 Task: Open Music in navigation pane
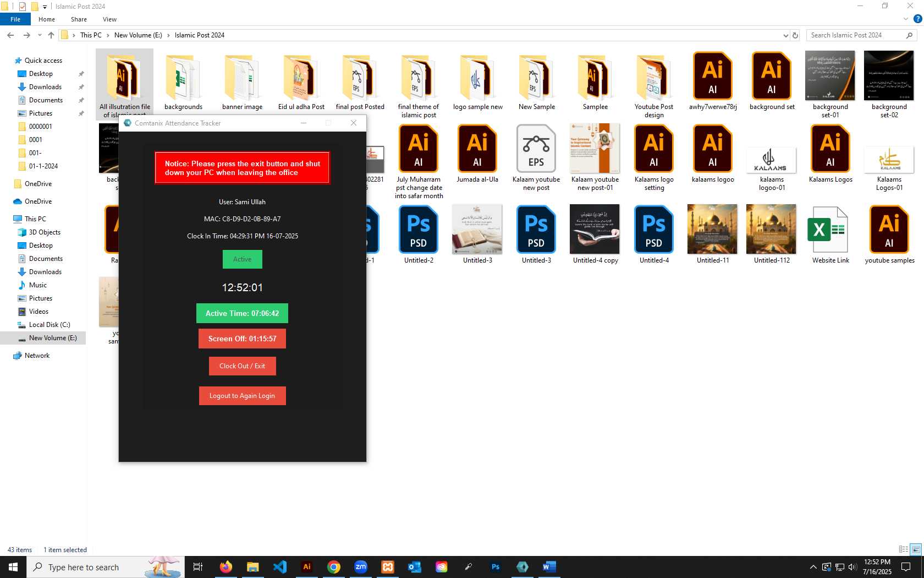[x=37, y=285]
